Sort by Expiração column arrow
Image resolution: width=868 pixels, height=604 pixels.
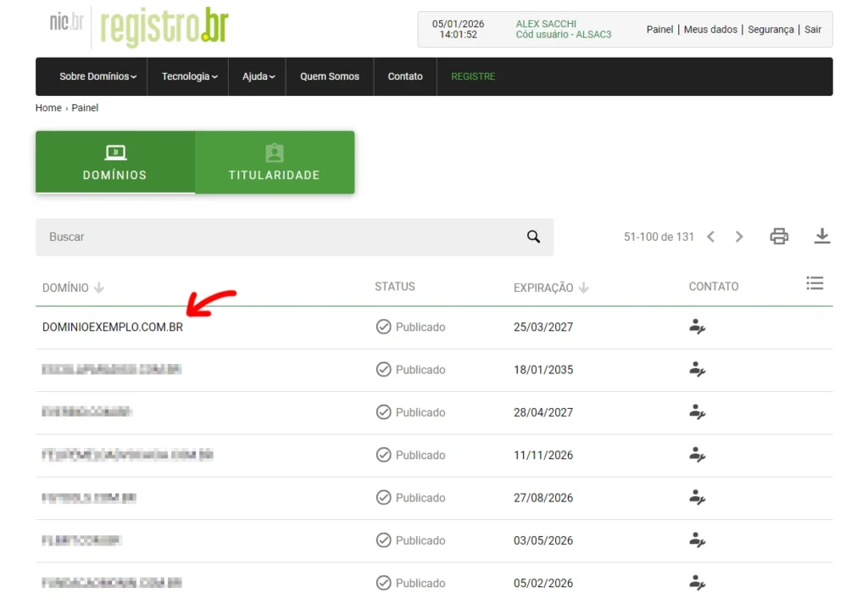[583, 288]
